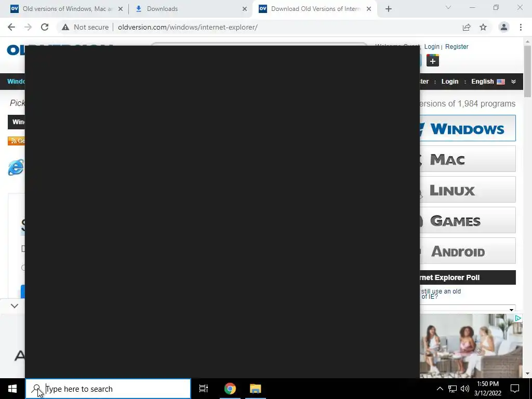Viewport: 532px width, 399px height.
Task: Click the orange RSS feed icon
Action: click(16, 141)
